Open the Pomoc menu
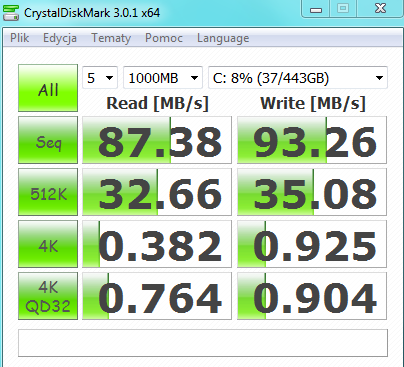 164,38
